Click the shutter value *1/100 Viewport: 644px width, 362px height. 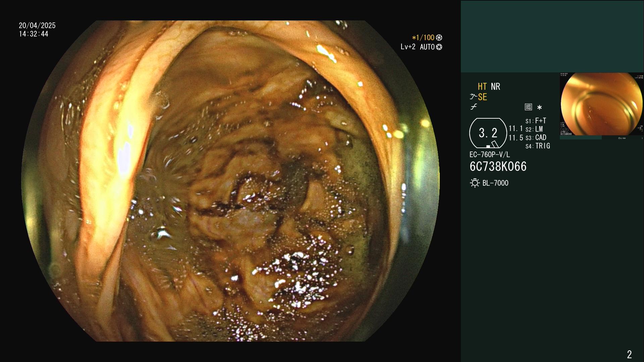point(423,38)
